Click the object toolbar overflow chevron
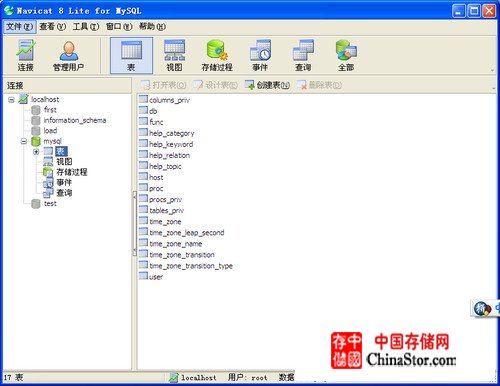Image resolution: width=500 pixels, height=386 pixels. pos(493,88)
